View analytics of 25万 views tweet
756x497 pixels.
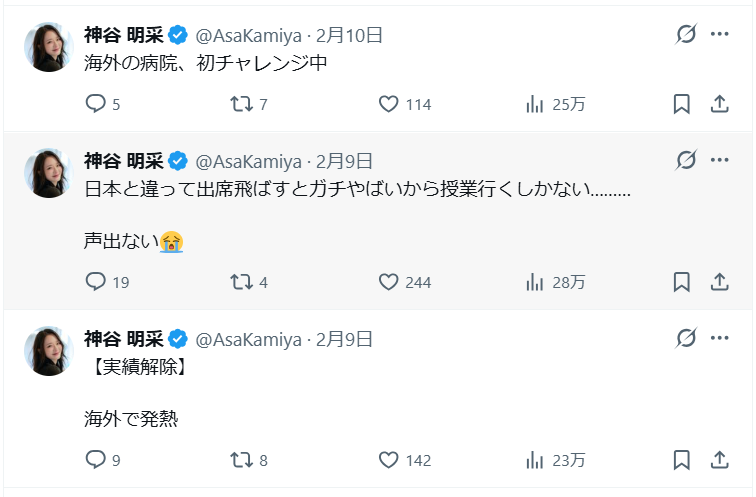click(535, 104)
